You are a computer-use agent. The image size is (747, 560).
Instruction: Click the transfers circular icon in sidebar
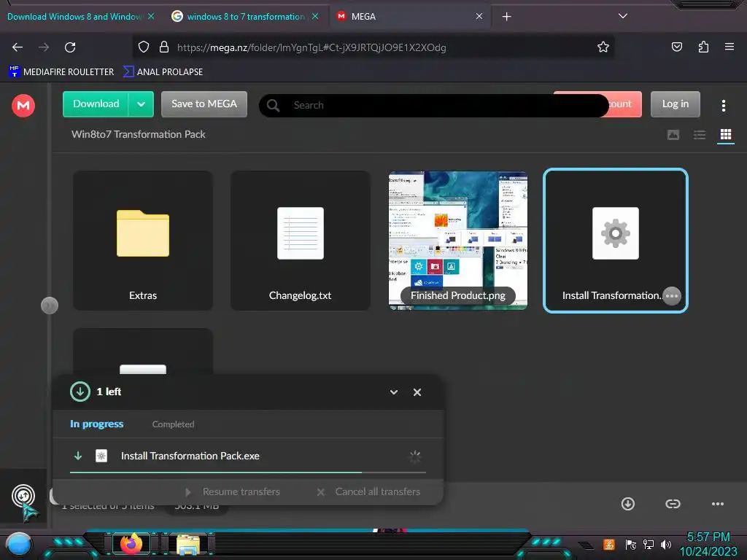[x=23, y=495]
